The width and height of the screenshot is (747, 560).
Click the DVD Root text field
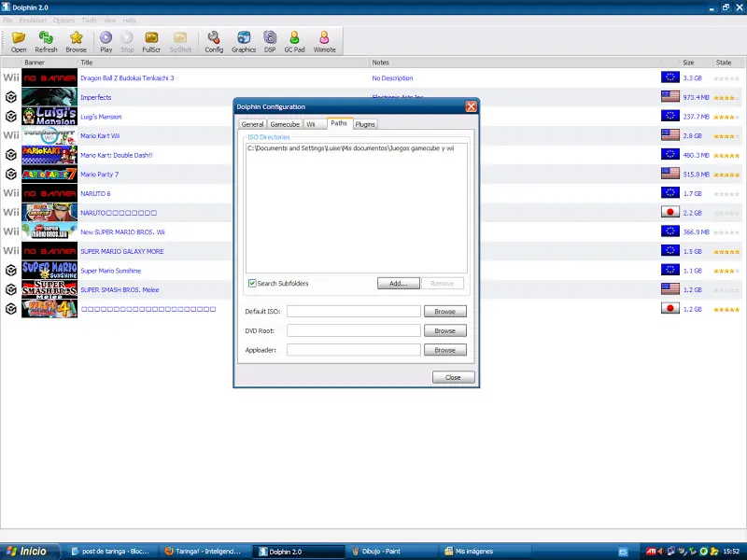354,330
